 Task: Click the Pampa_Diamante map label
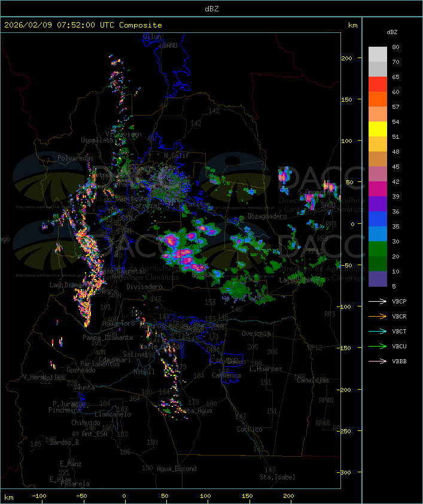click(x=108, y=338)
